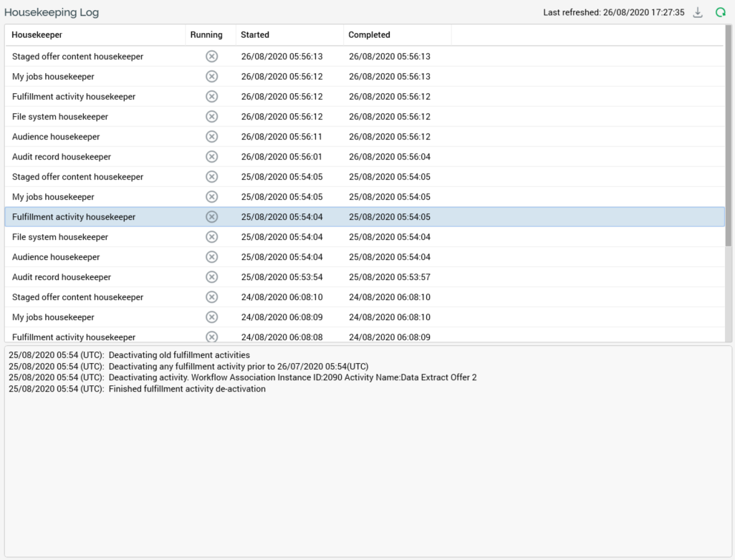The height and width of the screenshot is (560, 735).
Task: Click running icon for 26/08 Audit record housekeeper
Action: click(211, 157)
